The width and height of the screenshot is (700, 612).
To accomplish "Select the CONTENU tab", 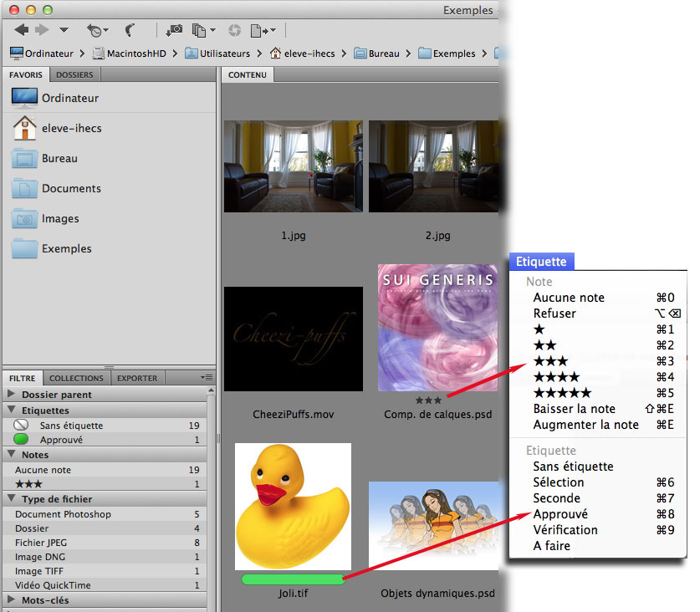I will pos(248,74).
